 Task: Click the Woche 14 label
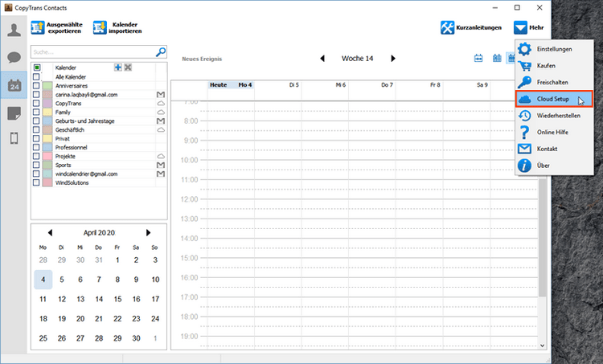point(357,59)
